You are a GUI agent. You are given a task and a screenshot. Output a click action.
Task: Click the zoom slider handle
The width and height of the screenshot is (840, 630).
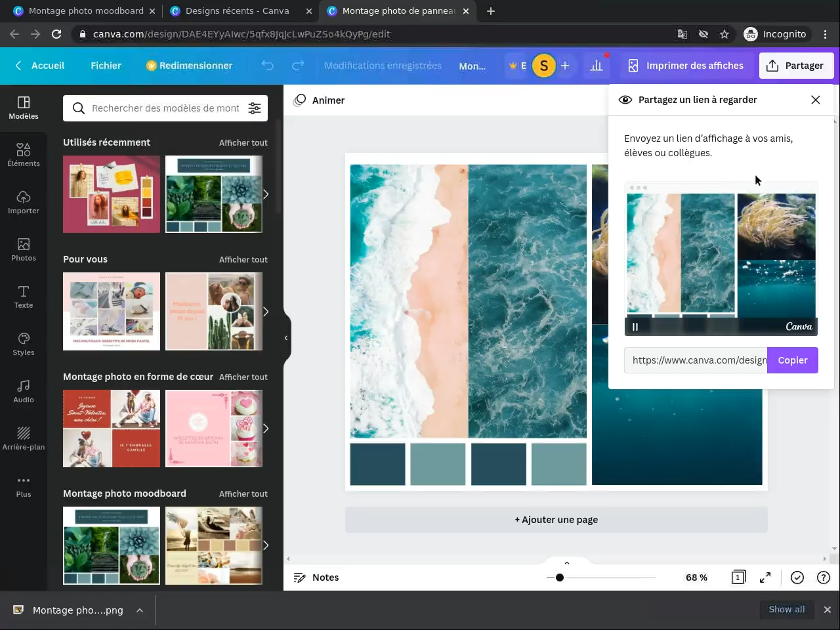[x=559, y=577]
